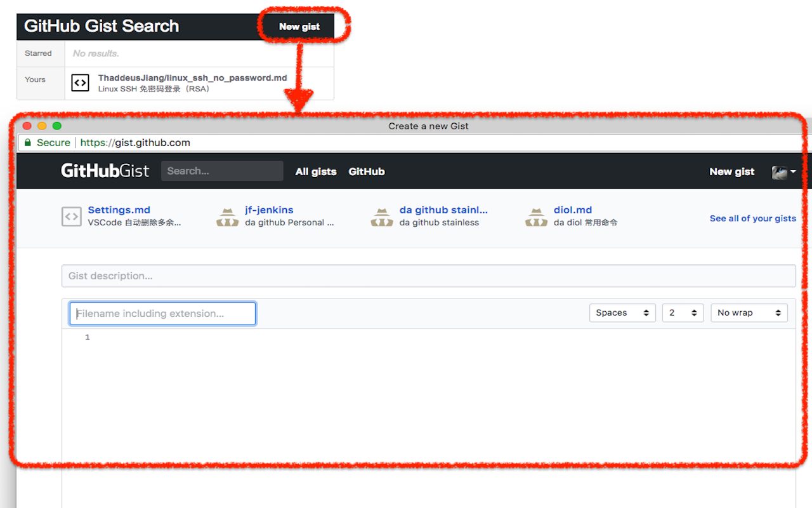
Task: Click the GitHub Gist Search title
Action: coord(101,26)
